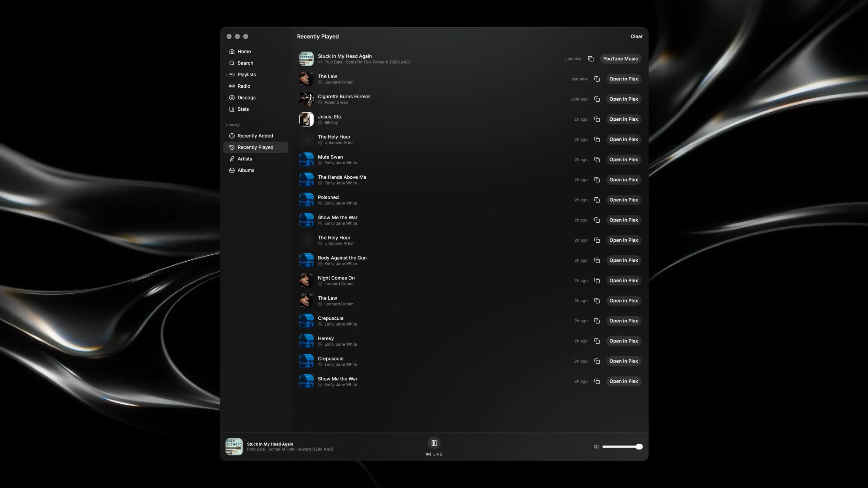Open Jesus, Etc. in Plex

point(623,119)
